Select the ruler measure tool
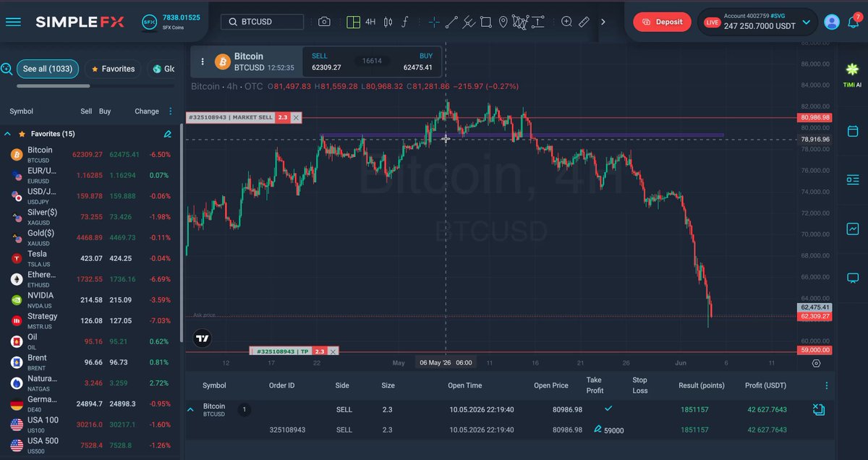This screenshot has width=868, height=460. click(x=584, y=22)
